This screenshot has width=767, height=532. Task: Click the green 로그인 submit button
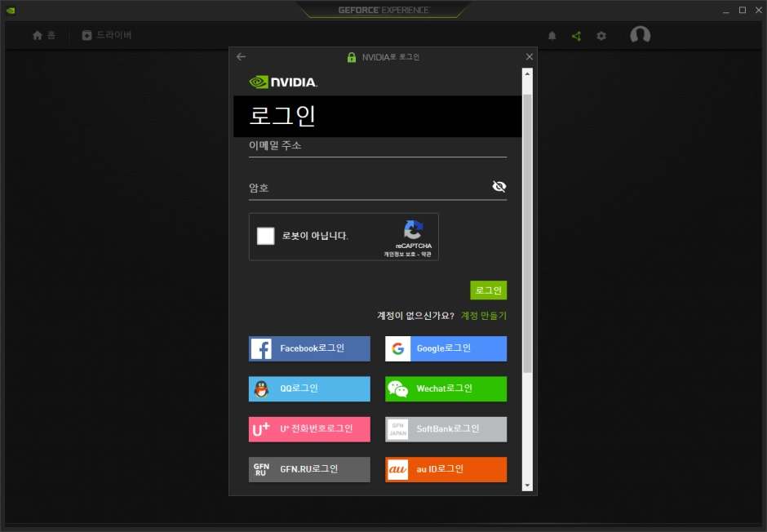tap(488, 290)
